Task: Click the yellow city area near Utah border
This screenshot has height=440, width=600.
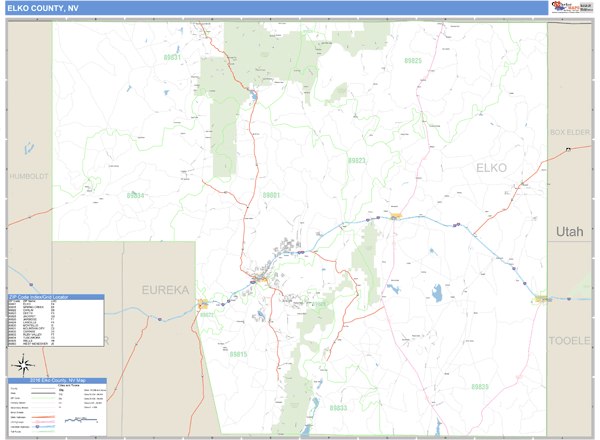Action: [541, 298]
